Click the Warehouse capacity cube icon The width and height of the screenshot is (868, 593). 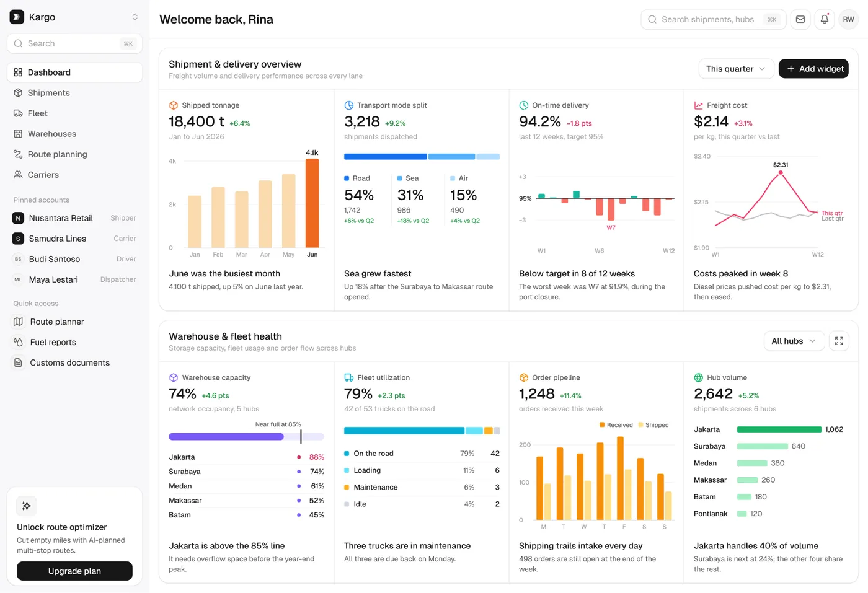click(174, 377)
